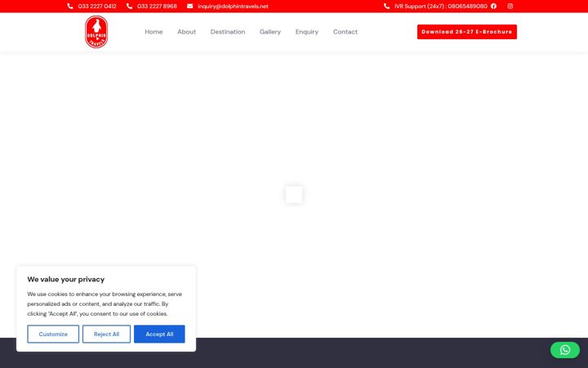The width and height of the screenshot is (588, 368).
Task: Open the Instagram icon in top bar
Action: click(x=510, y=6)
